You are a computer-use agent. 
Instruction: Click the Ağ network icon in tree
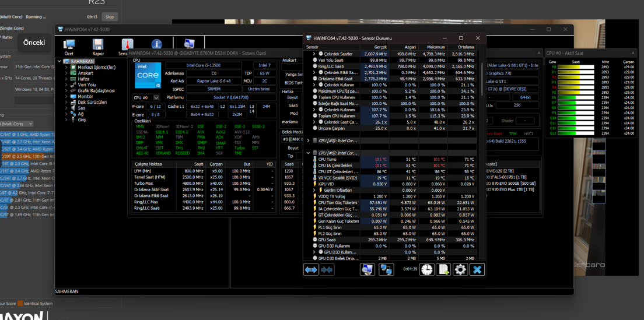[74, 114]
